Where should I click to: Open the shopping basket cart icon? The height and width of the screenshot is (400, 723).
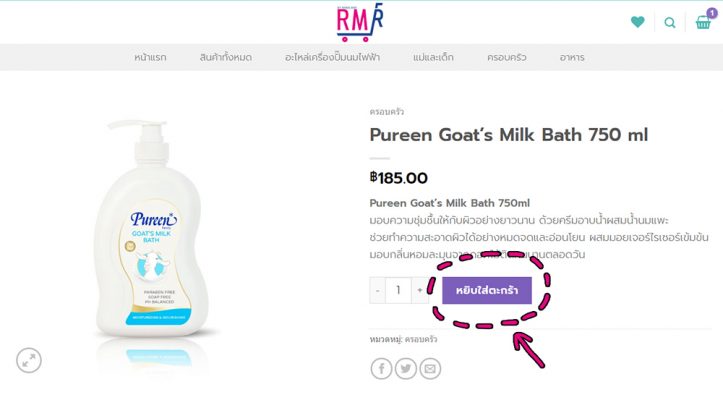click(704, 21)
